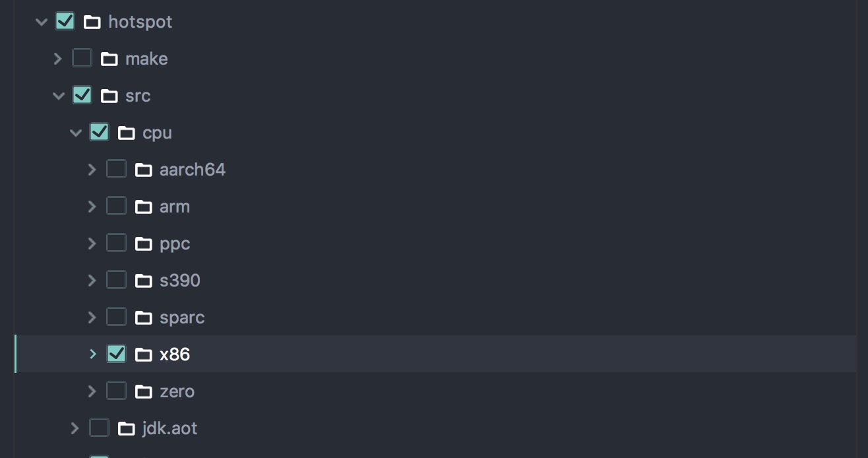This screenshot has height=458, width=868.
Task: Select the sparc folder label
Action: coord(182,317)
